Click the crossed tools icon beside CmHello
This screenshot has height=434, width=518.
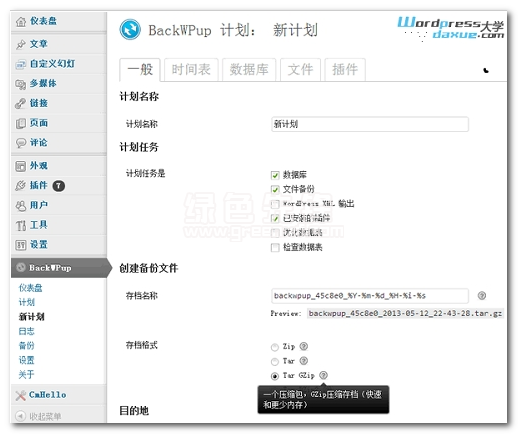click(x=21, y=395)
